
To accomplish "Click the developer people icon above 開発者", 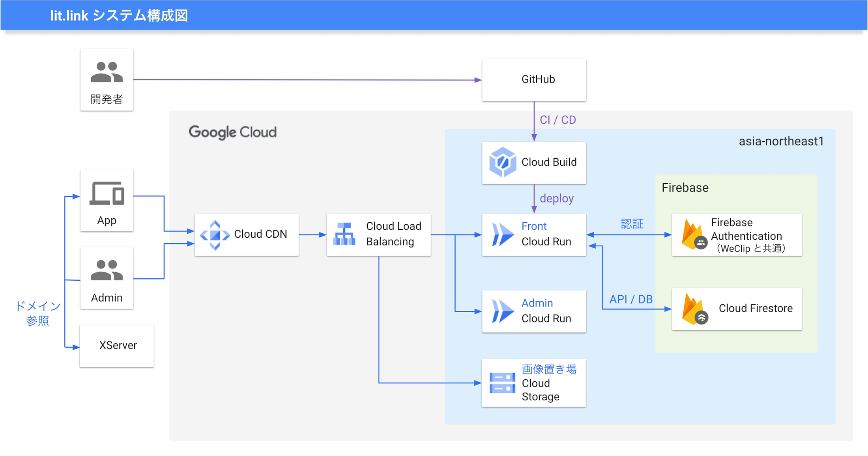I will coord(107,72).
